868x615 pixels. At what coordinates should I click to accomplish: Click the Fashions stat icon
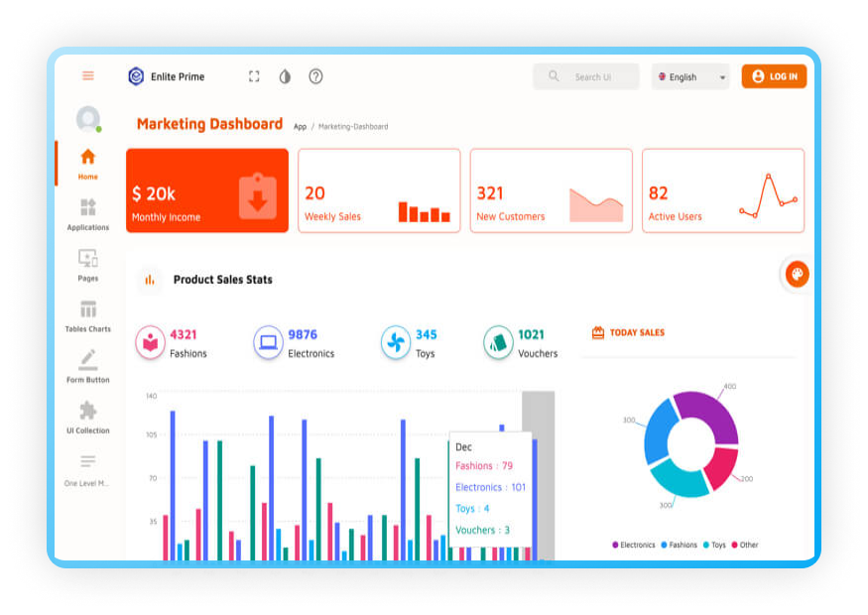150,343
